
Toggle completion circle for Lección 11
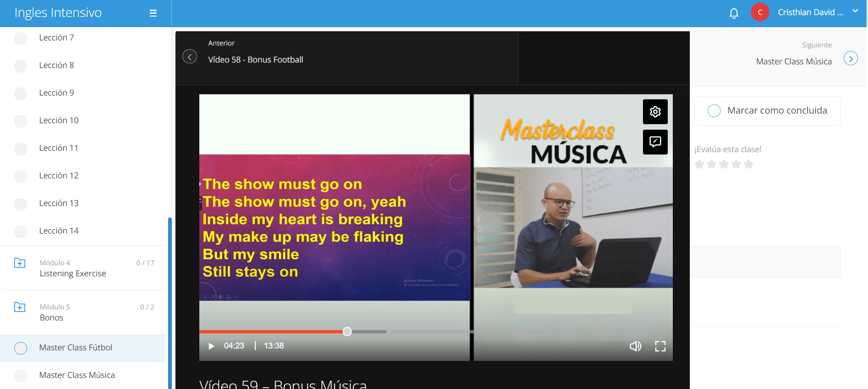point(21,149)
